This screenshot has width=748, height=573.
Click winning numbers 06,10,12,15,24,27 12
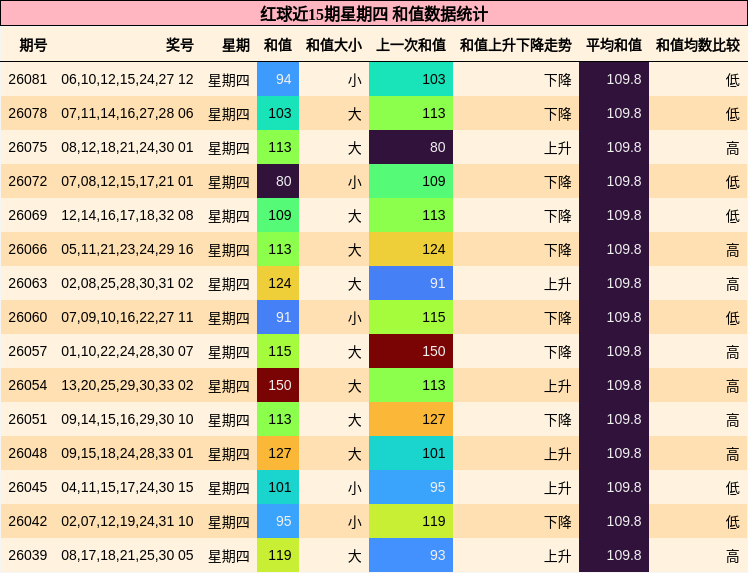coord(127,79)
